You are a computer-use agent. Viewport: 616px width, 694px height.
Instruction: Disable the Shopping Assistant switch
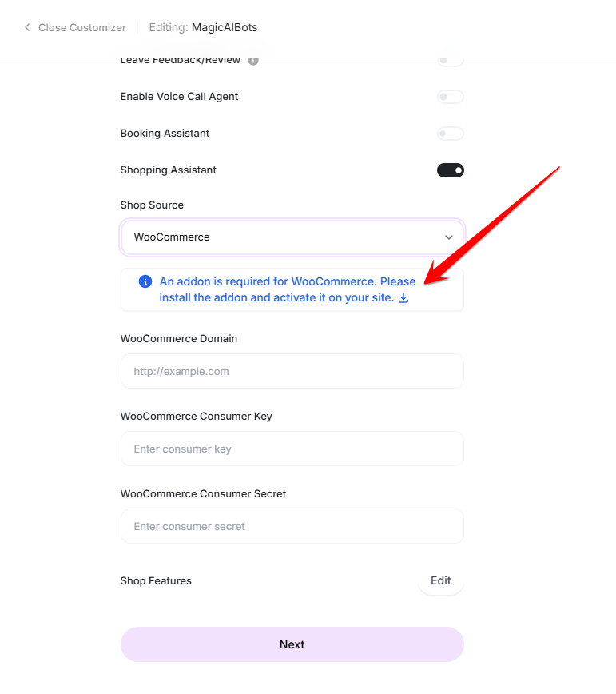pos(450,170)
